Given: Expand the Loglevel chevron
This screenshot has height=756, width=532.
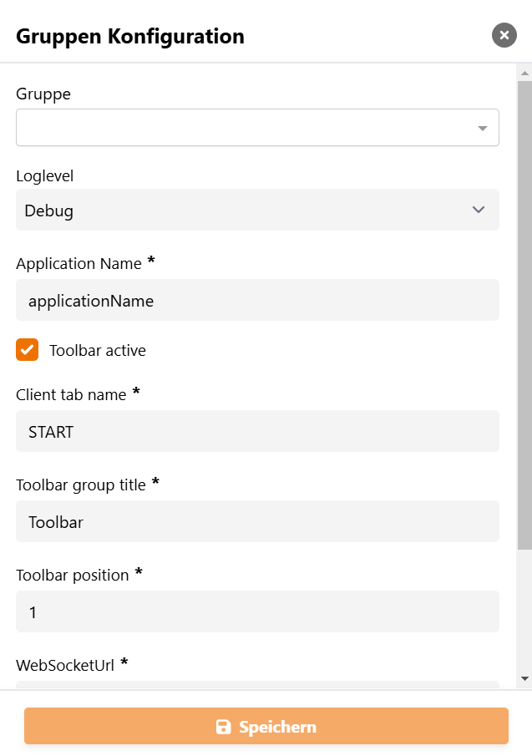Looking at the screenshot, I should [479, 210].
